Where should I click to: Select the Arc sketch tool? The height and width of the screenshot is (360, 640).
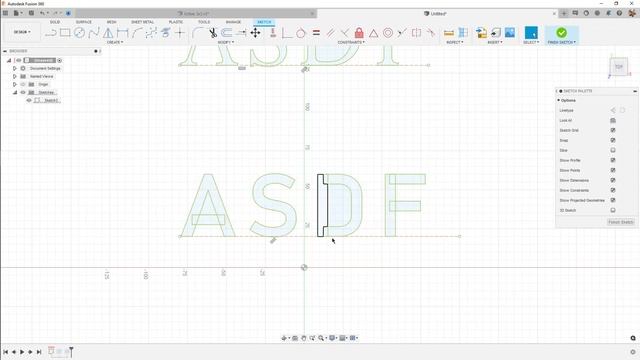coord(137,33)
